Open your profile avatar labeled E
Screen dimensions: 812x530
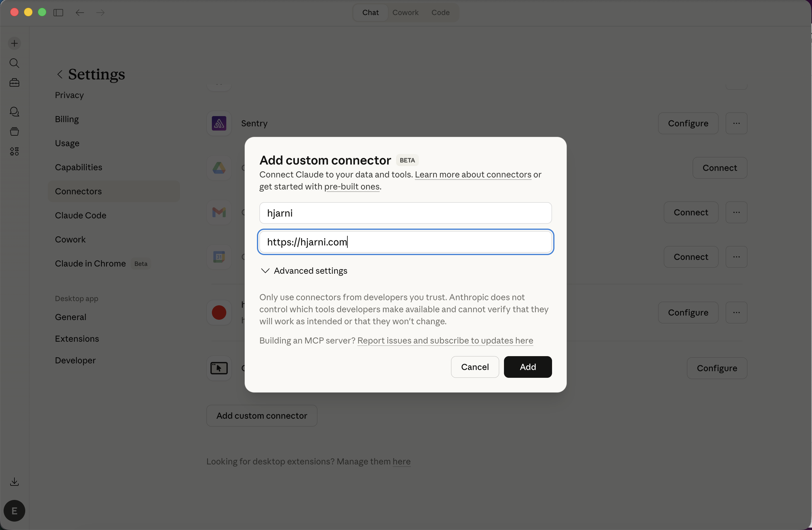[14, 510]
